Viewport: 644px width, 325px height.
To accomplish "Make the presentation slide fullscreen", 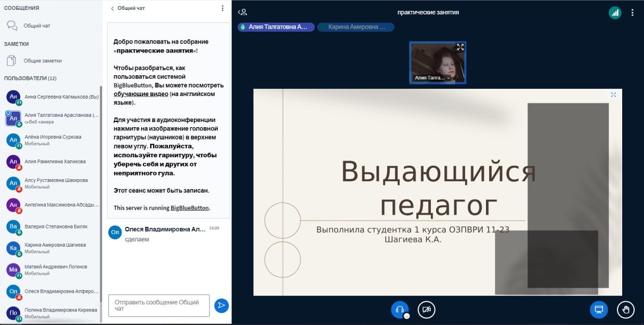I will click(x=613, y=94).
